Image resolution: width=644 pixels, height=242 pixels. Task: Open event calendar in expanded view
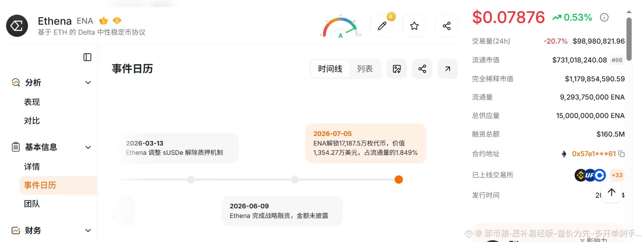[x=448, y=69]
